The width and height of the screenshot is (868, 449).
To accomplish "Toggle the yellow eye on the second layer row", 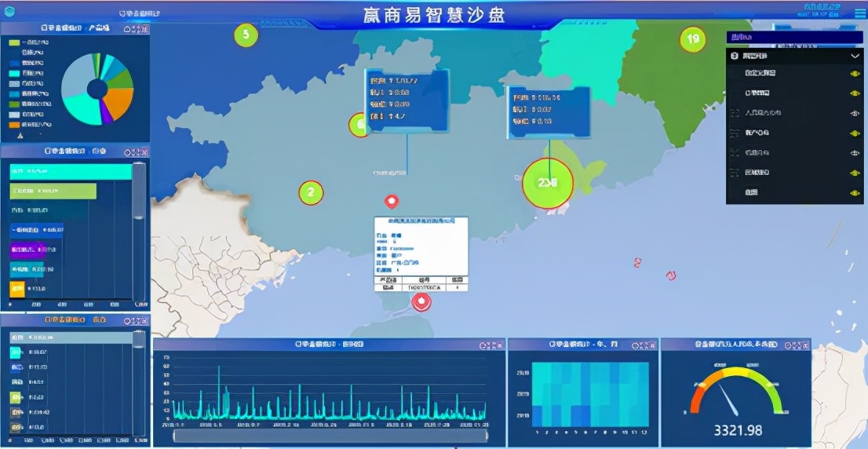I will [x=854, y=93].
